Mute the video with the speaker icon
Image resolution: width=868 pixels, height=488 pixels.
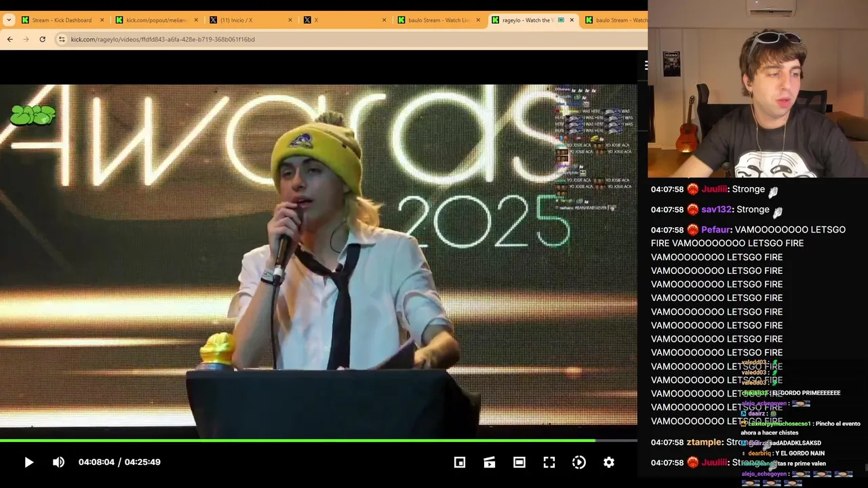point(59,462)
